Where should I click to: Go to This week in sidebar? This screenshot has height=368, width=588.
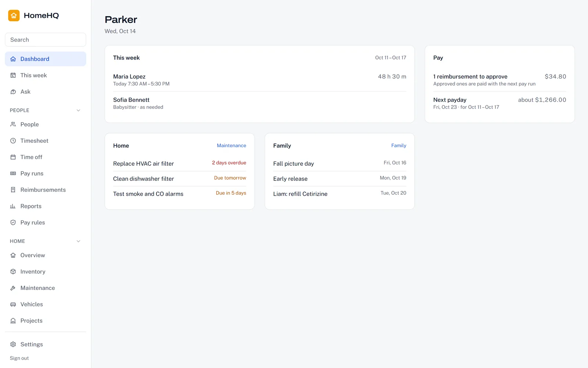pos(46,75)
